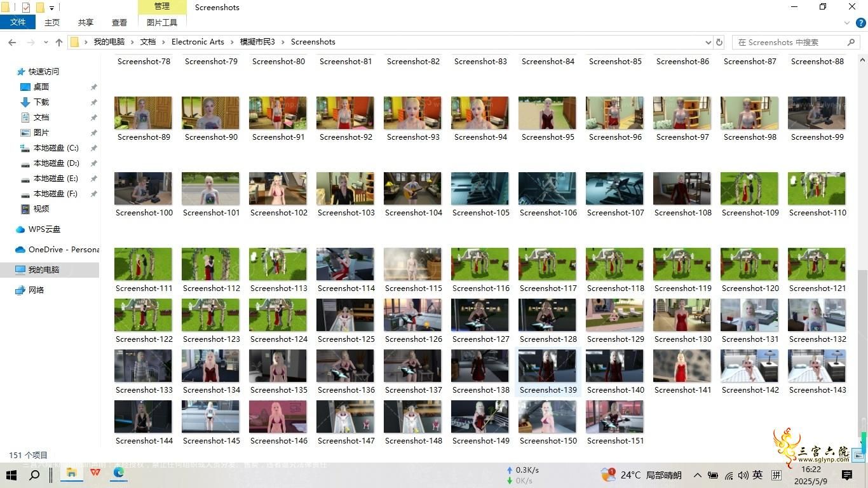
Task: Select 网络 in sidebar
Action: [x=36, y=290]
